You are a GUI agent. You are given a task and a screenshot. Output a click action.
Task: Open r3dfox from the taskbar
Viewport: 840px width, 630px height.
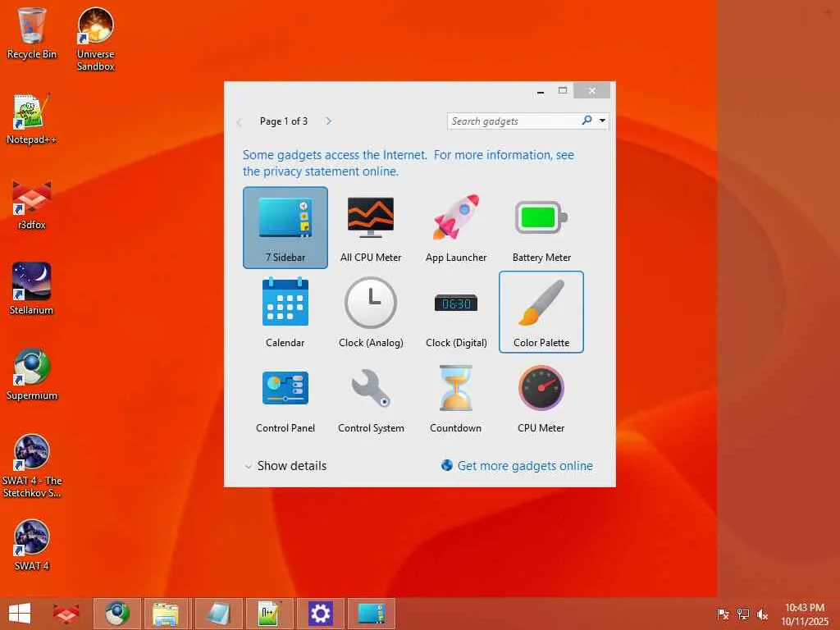[66, 614]
